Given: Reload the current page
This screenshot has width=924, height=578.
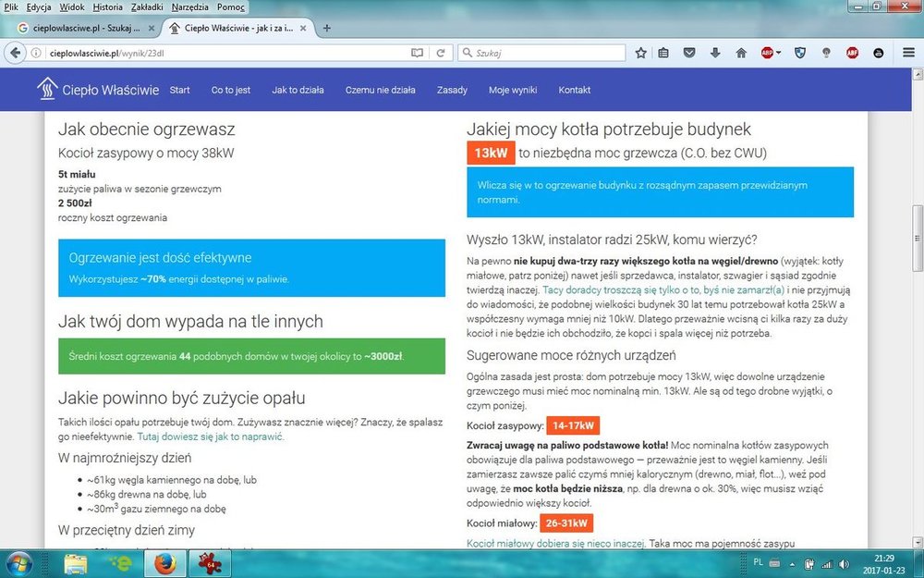Looking at the screenshot, I should [x=441, y=54].
